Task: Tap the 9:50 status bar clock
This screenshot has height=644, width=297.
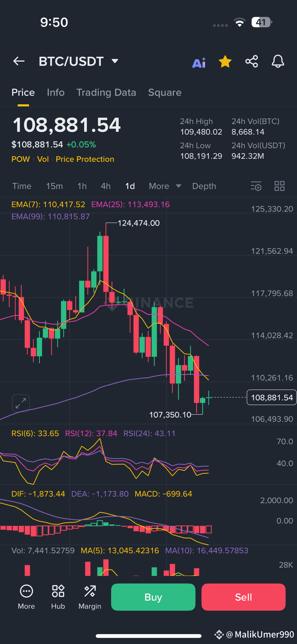Action: pos(54,22)
